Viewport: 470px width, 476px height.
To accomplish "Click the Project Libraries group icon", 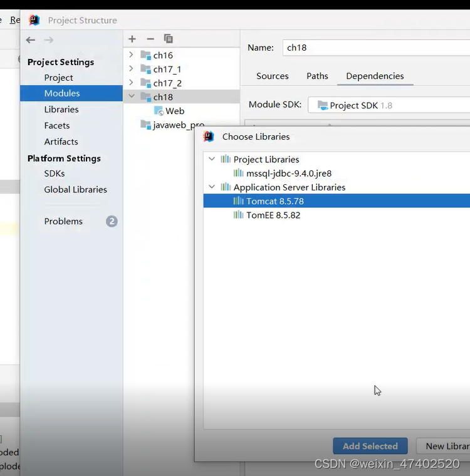I will [x=226, y=159].
